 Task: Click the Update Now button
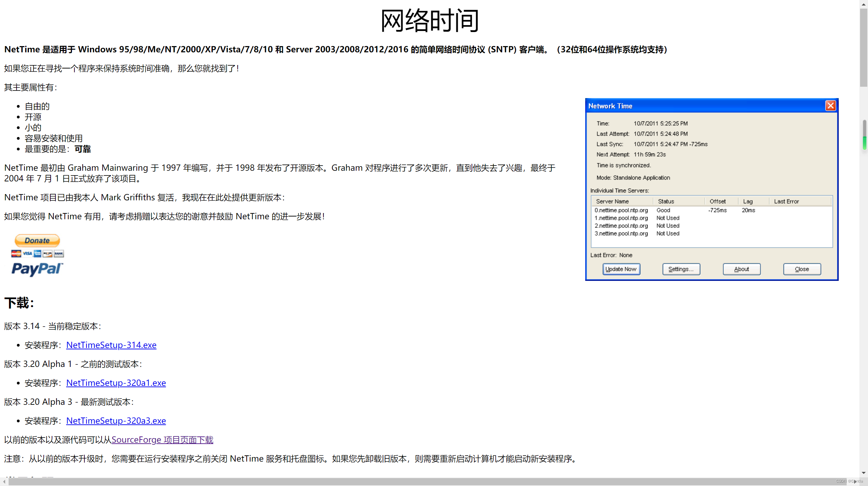point(620,269)
